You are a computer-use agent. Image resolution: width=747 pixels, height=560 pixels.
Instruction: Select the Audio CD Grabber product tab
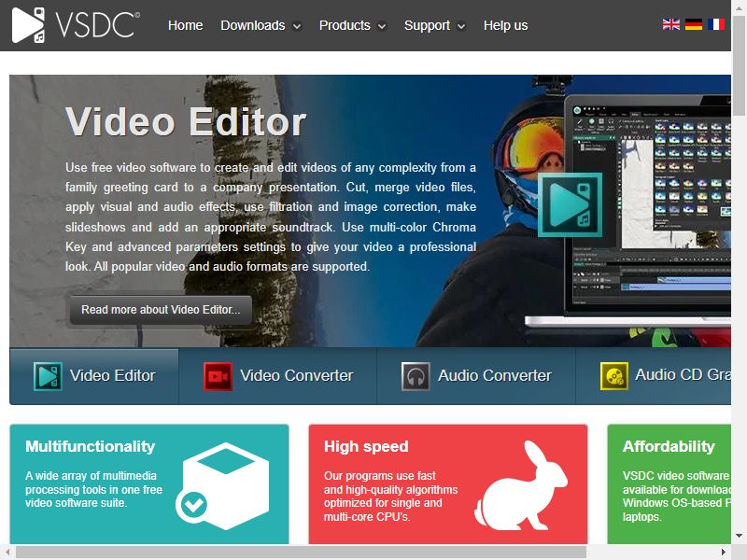pos(654,376)
